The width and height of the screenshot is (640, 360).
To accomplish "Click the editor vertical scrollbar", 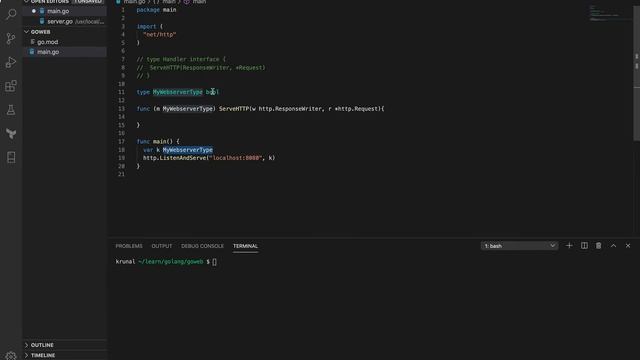I will [636, 73].
